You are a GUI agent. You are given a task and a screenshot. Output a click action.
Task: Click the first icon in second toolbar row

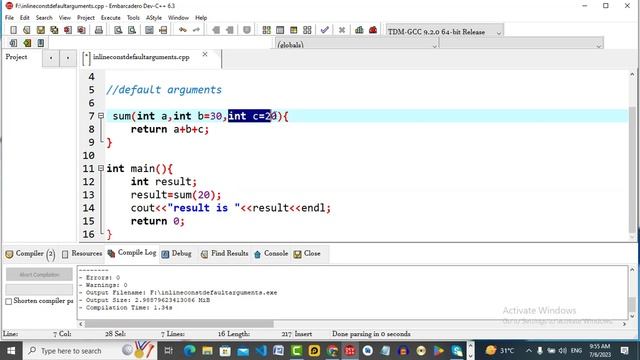[13, 43]
